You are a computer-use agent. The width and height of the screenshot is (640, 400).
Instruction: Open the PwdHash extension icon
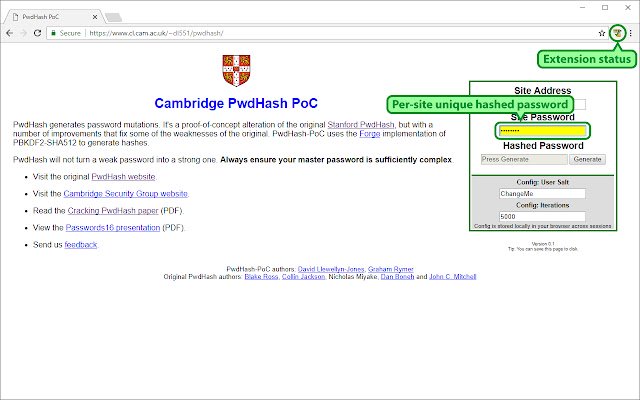(618, 33)
